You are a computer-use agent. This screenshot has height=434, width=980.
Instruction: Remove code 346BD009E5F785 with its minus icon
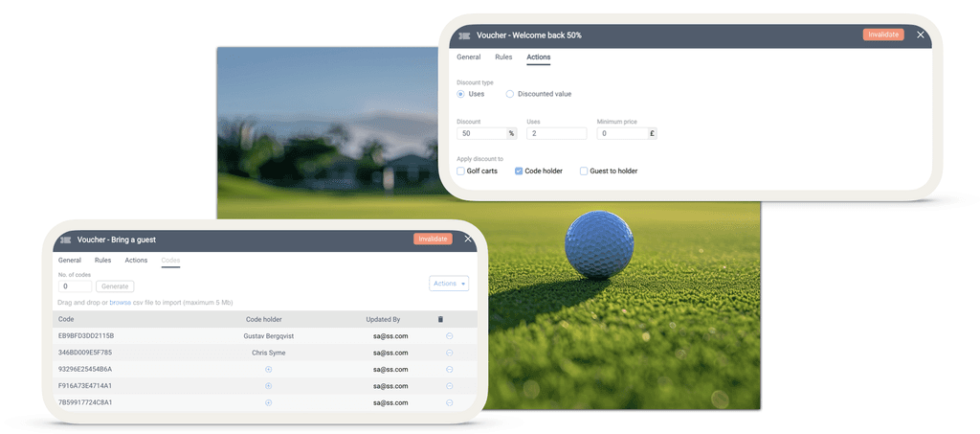[x=450, y=353]
